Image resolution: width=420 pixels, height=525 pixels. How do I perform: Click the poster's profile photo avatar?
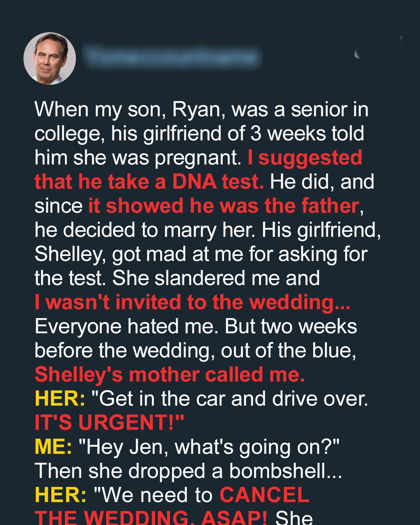(x=50, y=58)
